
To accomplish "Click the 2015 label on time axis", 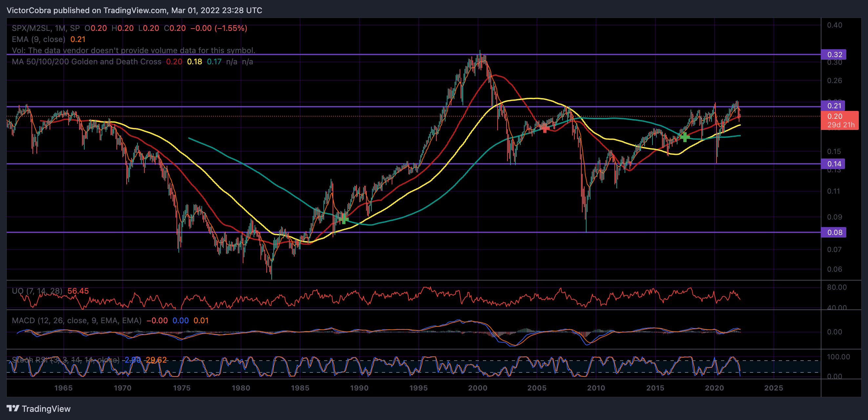I will tap(655, 388).
